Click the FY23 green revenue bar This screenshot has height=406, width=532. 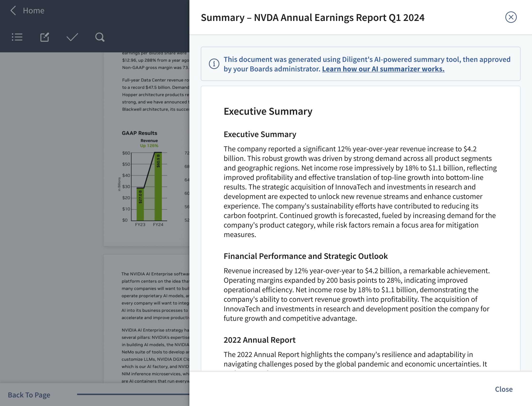pos(140,205)
